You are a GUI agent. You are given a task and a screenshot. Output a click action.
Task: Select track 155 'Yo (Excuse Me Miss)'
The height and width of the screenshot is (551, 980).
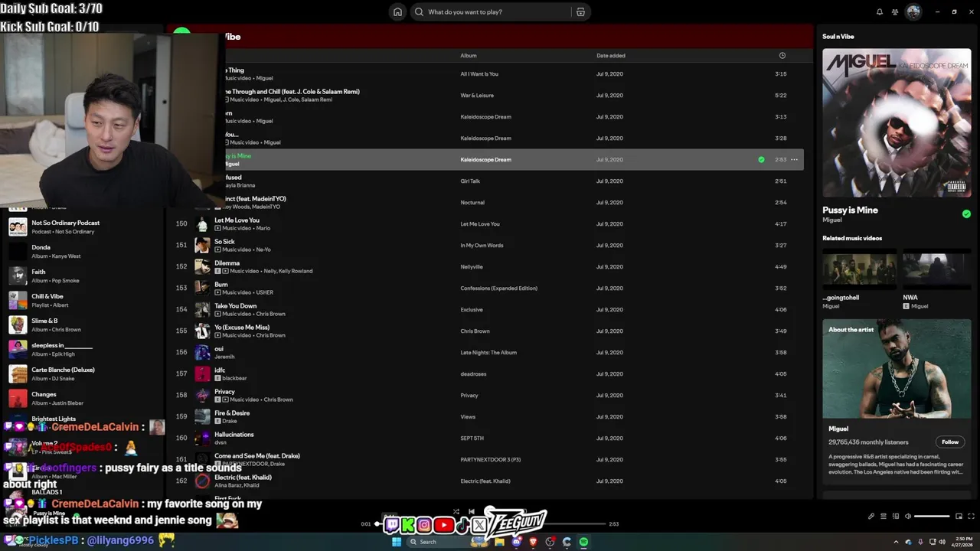[x=490, y=331]
